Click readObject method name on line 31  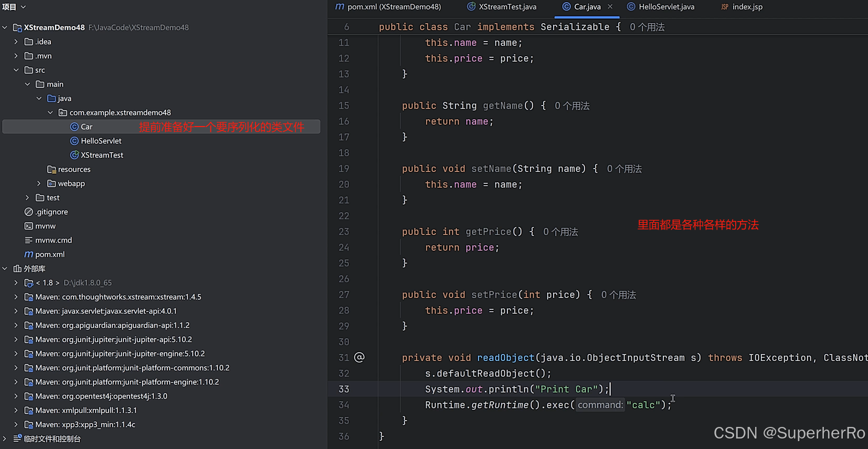pyautogui.click(x=506, y=358)
